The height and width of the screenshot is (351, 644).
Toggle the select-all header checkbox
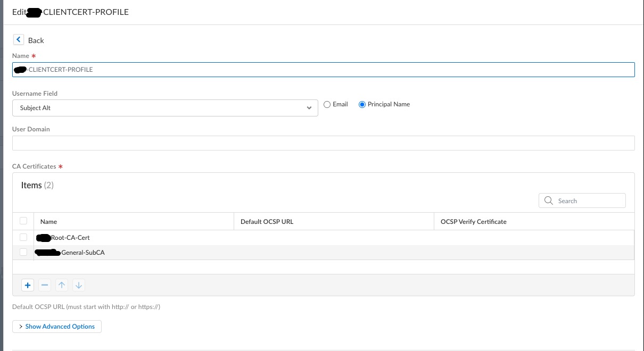pyautogui.click(x=23, y=221)
